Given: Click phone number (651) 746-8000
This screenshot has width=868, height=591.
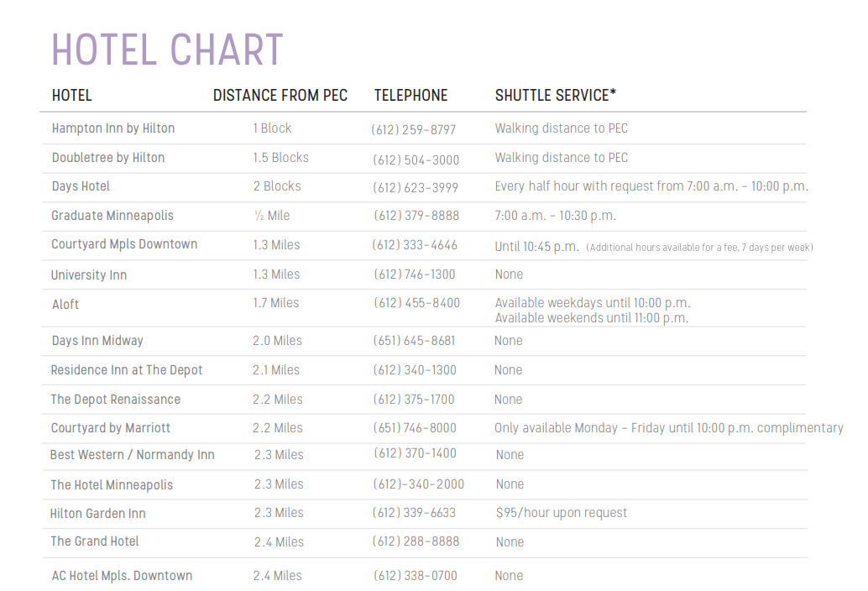Looking at the screenshot, I should point(415,428).
